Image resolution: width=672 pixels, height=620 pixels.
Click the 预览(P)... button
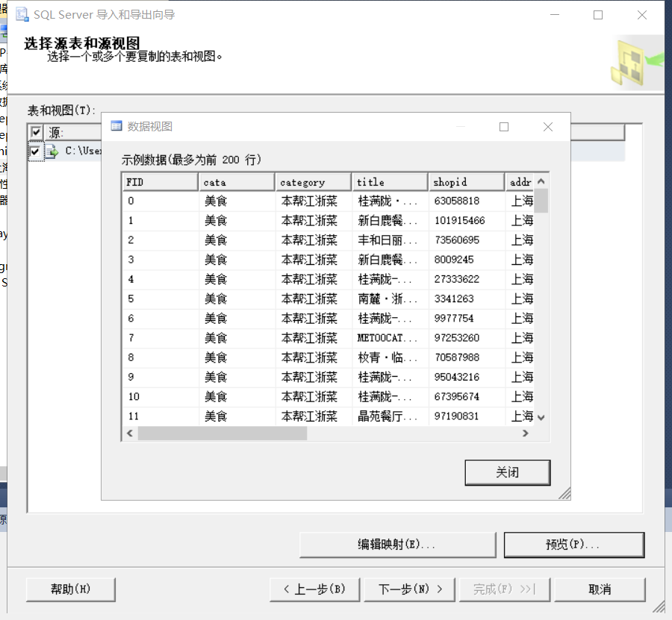coord(574,545)
